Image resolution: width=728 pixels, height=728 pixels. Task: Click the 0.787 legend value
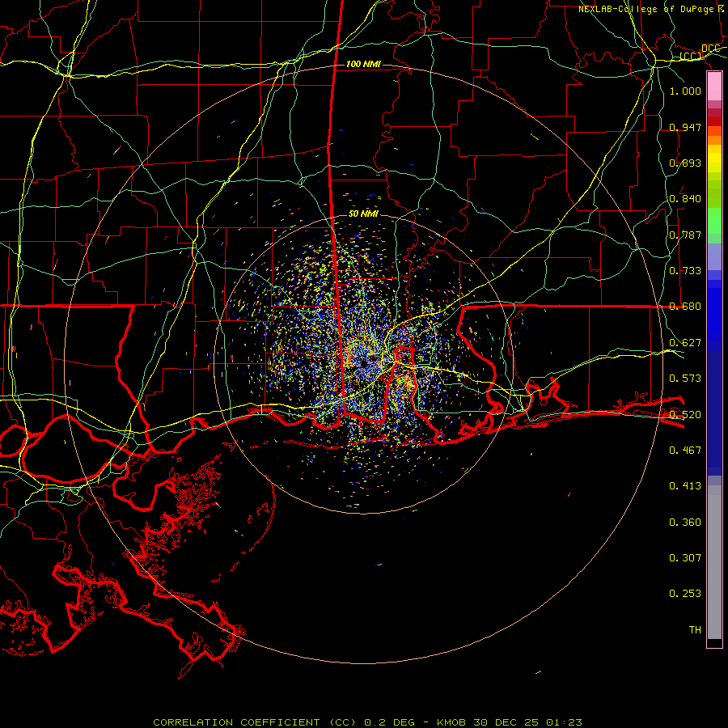click(x=685, y=235)
